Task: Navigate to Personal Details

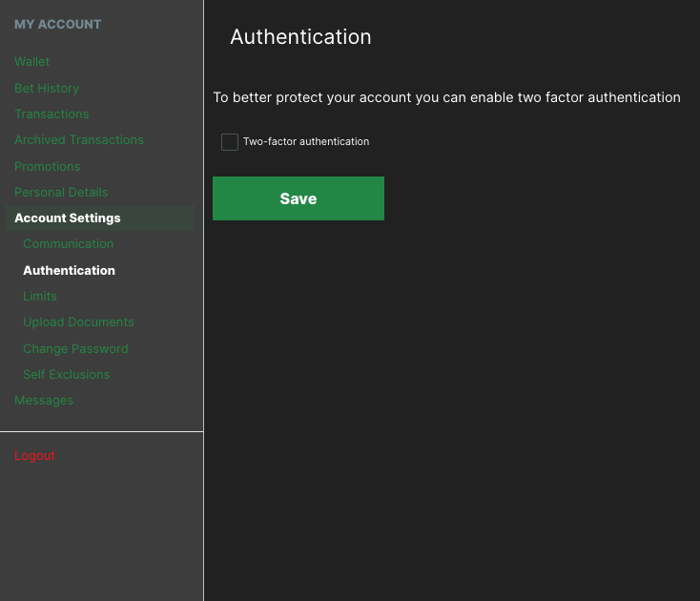Action: coord(61,192)
